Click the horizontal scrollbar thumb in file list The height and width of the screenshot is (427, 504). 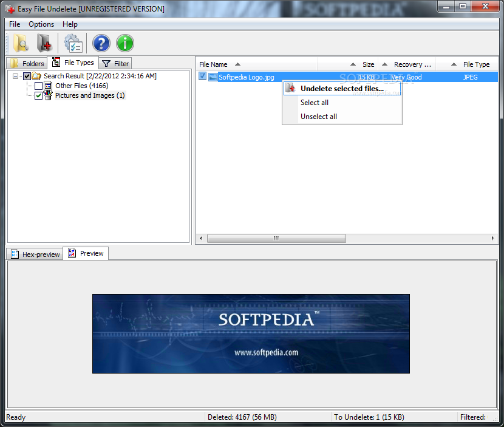pyautogui.click(x=276, y=238)
